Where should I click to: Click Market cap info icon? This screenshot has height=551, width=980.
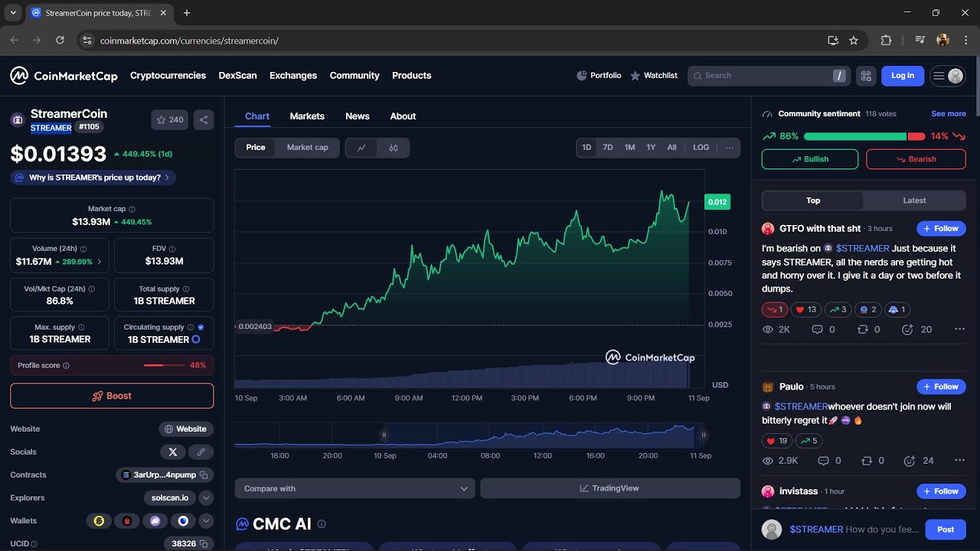click(x=132, y=209)
